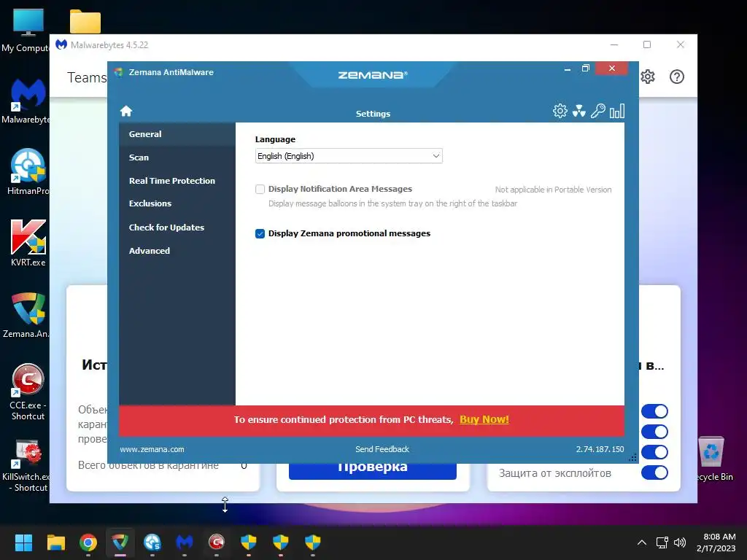Click the network icon in system tray
747x560 pixels.
click(x=662, y=542)
